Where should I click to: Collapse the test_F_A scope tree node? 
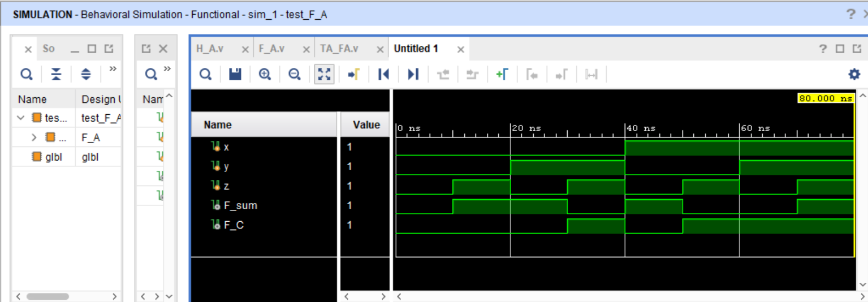[21, 118]
